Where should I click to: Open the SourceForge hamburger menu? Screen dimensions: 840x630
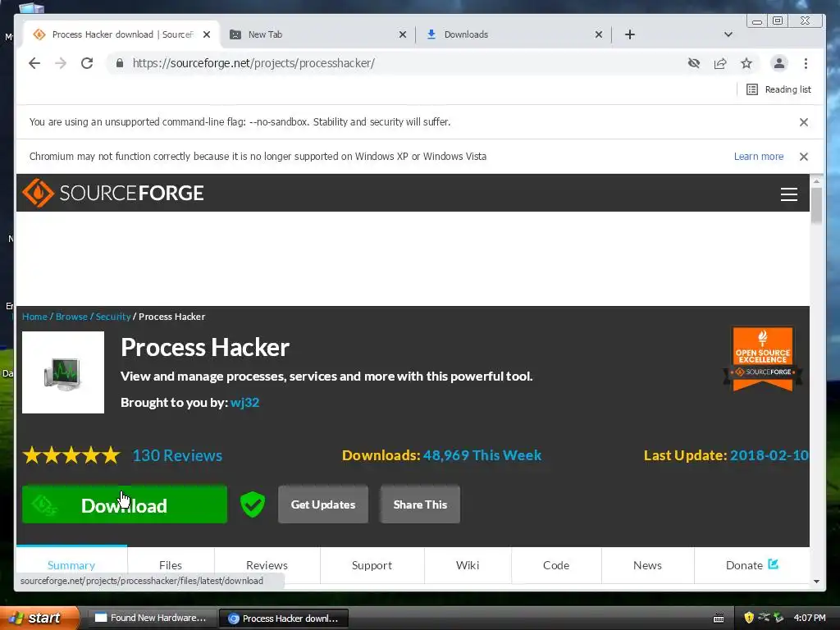[788, 194]
